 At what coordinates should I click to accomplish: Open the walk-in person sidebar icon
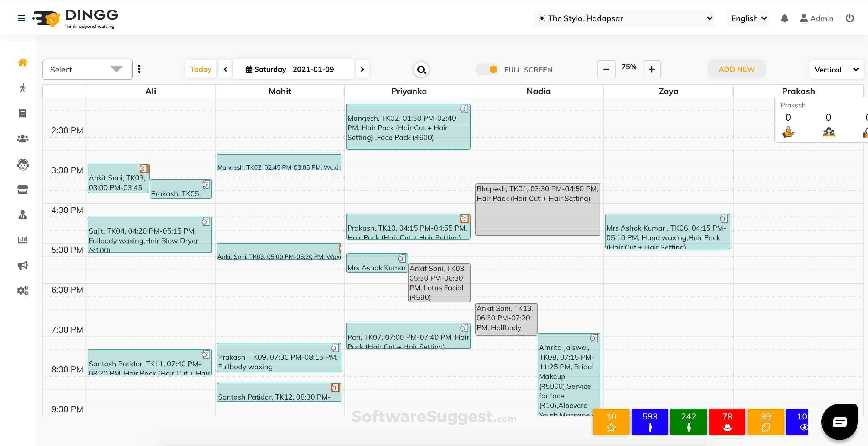pyautogui.click(x=23, y=88)
